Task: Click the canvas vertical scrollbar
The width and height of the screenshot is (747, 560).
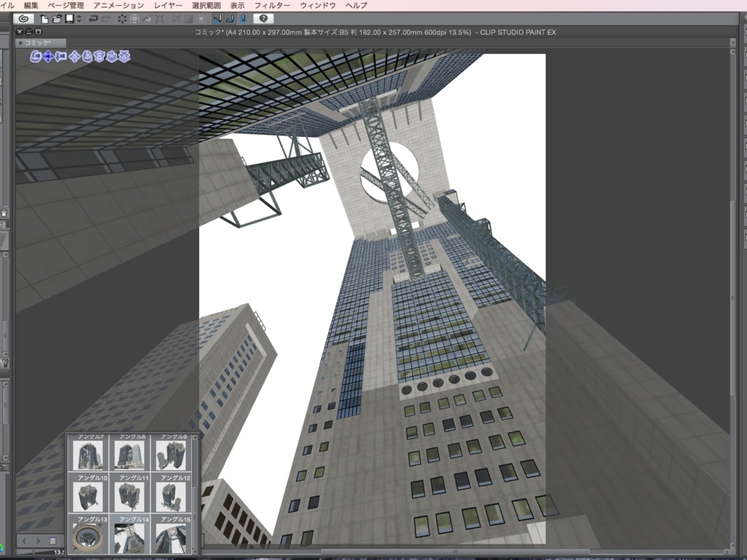Action: [x=732, y=298]
